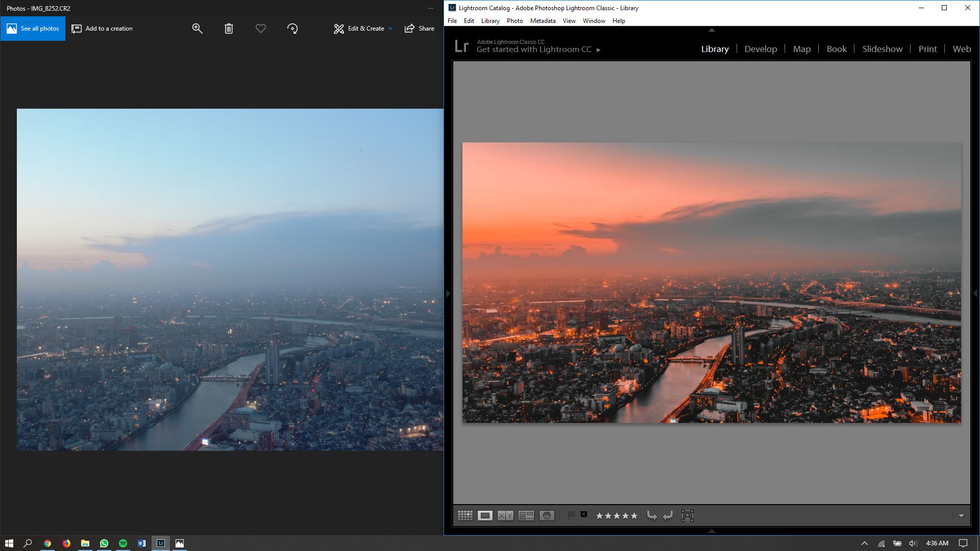Click the See all photos button

pyautogui.click(x=33, y=29)
